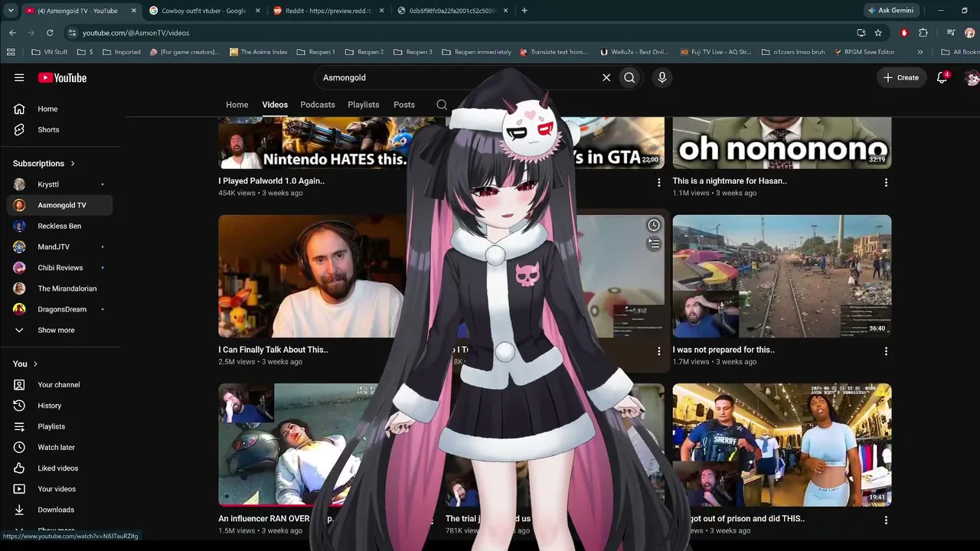Open Your videos in the sidebar
The height and width of the screenshot is (551, 980).
click(59, 489)
